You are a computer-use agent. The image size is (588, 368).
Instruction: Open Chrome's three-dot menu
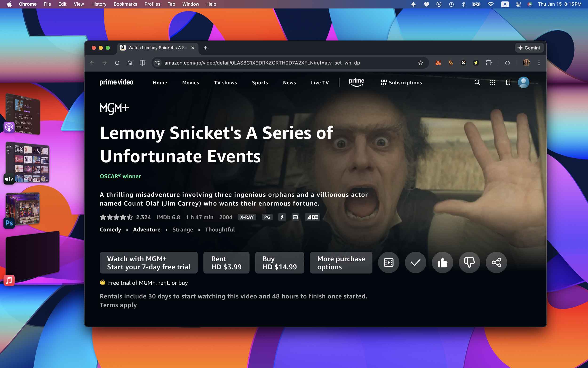tap(539, 63)
